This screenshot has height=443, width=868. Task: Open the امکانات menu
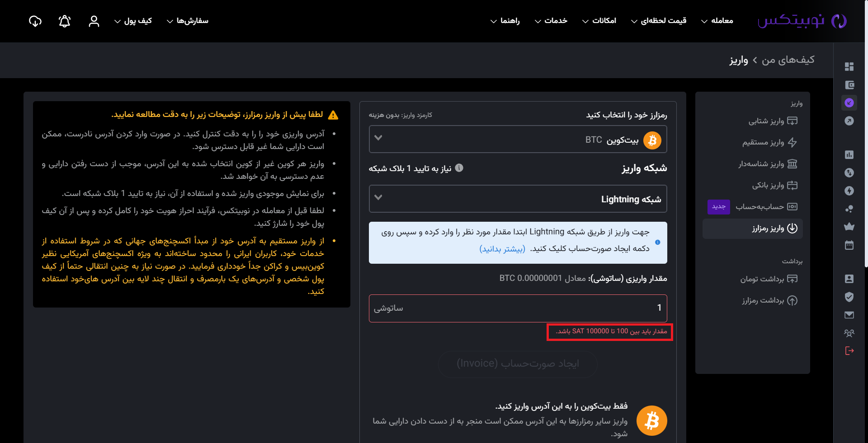tap(599, 21)
